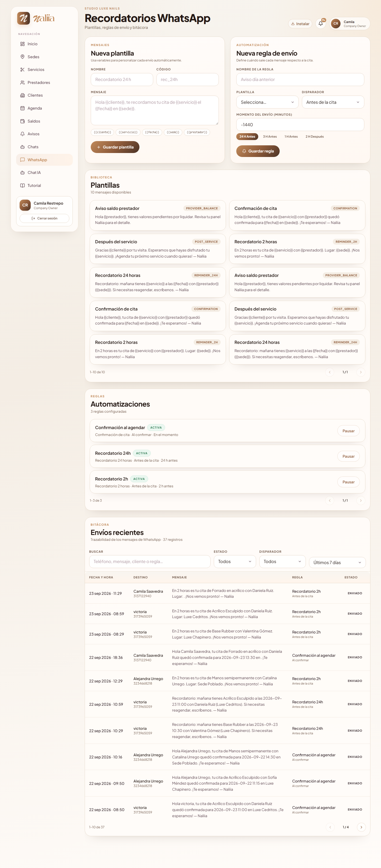Select the 2 H Después preset

(x=315, y=137)
